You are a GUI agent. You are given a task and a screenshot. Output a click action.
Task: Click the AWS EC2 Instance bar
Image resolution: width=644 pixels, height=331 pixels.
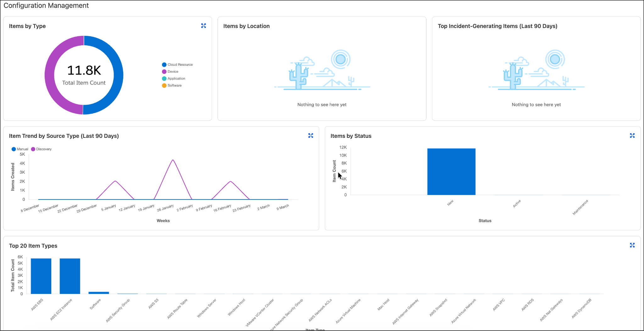[70, 276]
